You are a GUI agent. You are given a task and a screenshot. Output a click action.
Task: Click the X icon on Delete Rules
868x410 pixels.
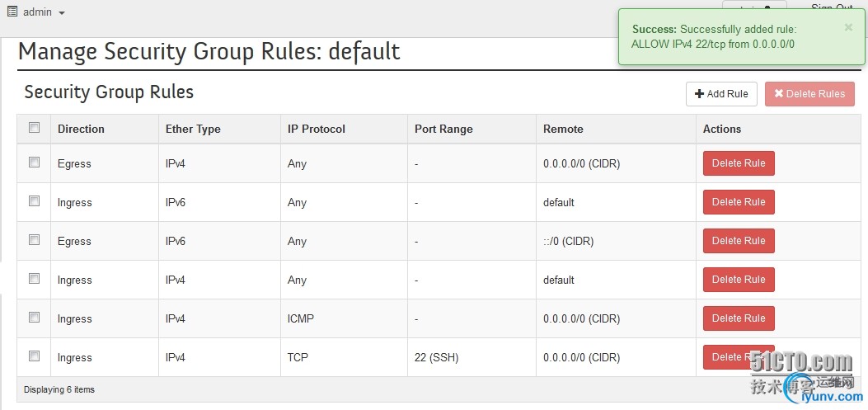(x=779, y=94)
